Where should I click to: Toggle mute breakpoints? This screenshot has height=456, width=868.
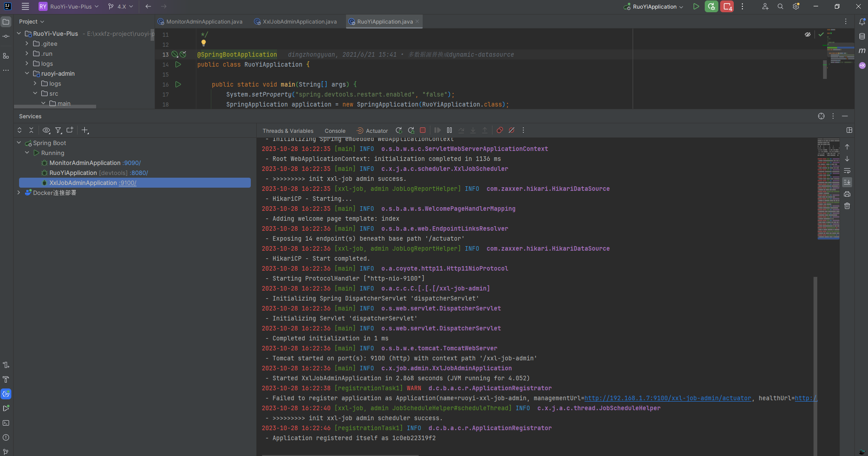click(512, 130)
